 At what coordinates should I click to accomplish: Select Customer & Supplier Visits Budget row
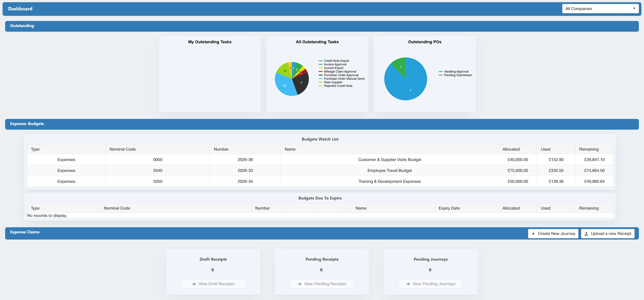pos(320,160)
